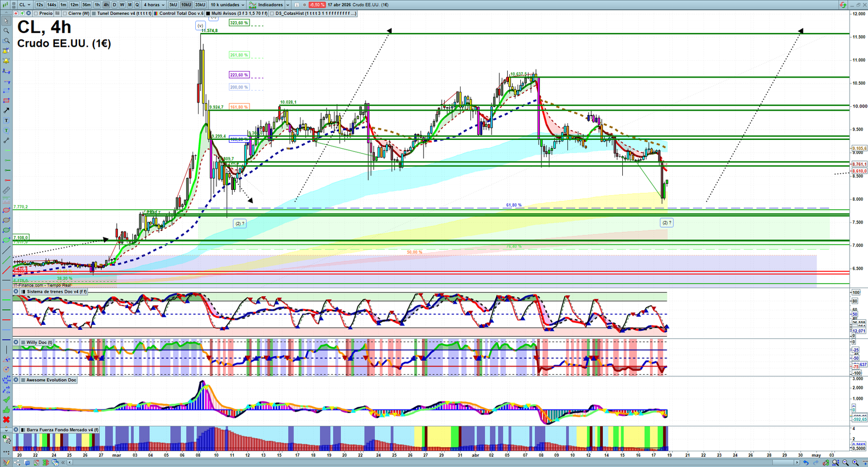
Task: Click the yellow alert bell tool
Action: pos(6,61)
